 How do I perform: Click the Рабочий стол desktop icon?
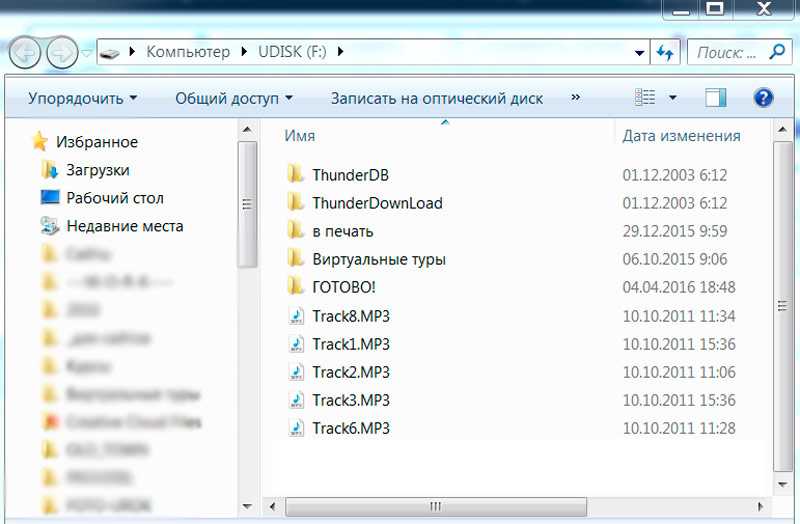pos(49,197)
